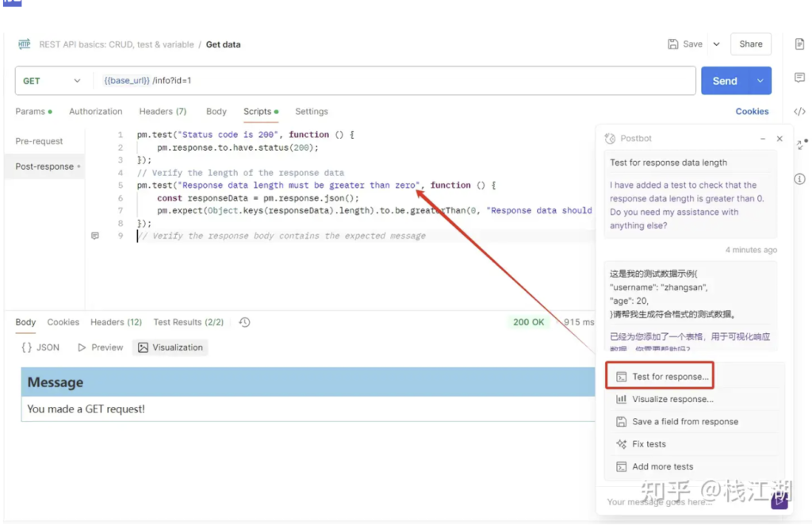Viewport: 812px width, 529px height.
Task: Click the Postbot message input field
Action: (x=682, y=501)
